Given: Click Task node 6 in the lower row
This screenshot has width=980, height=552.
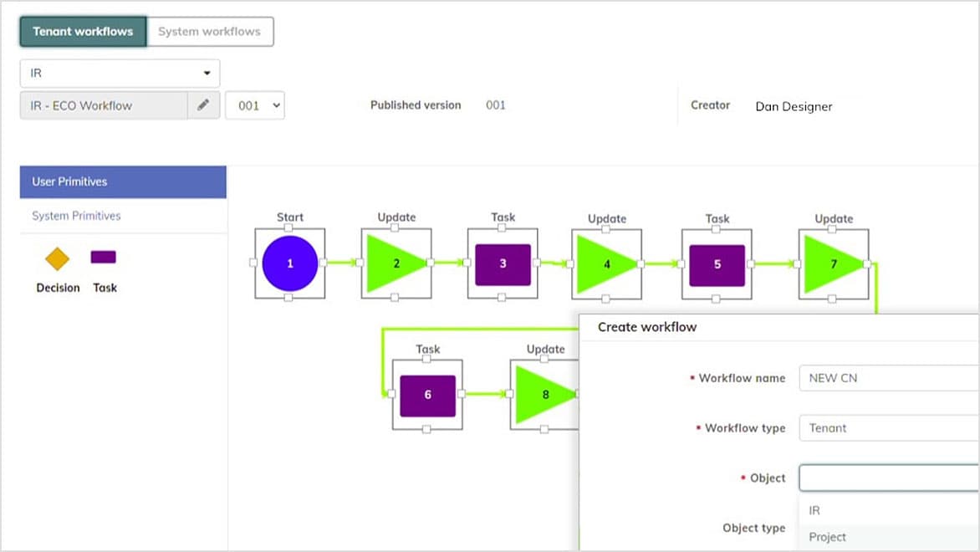Looking at the screenshot, I should tap(426, 395).
